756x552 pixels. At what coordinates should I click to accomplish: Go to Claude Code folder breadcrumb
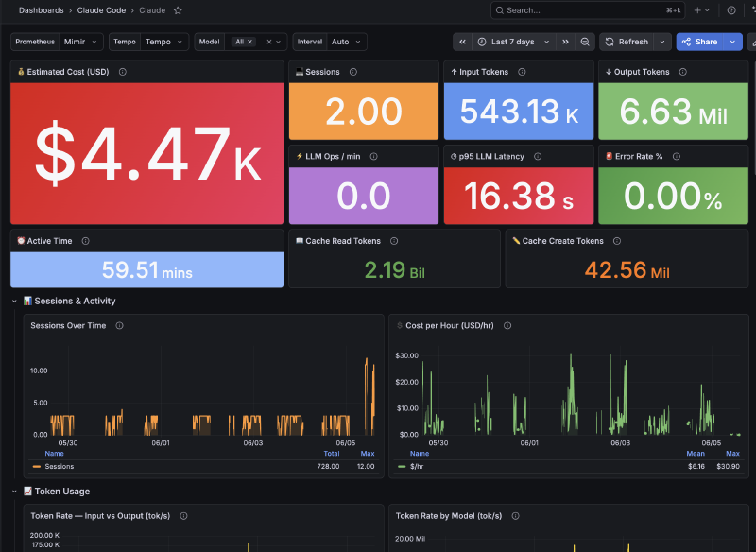click(101, 10)
